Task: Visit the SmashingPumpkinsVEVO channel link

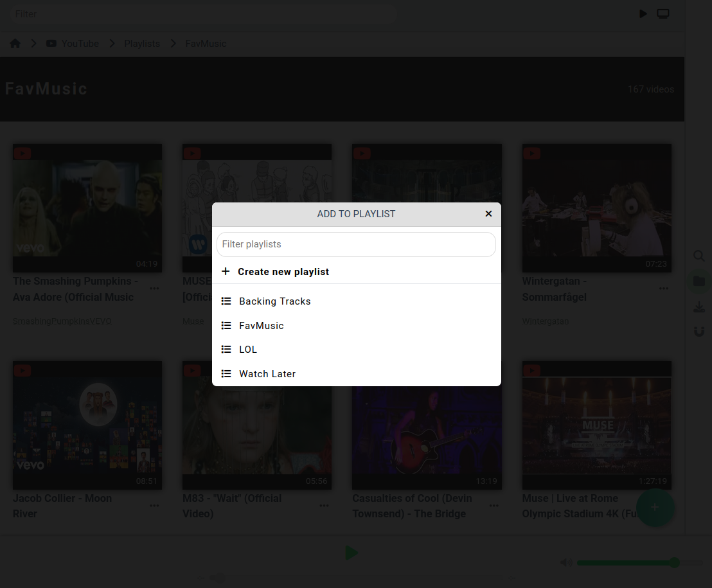Action: pyautogui.click(x=62, y=321)
